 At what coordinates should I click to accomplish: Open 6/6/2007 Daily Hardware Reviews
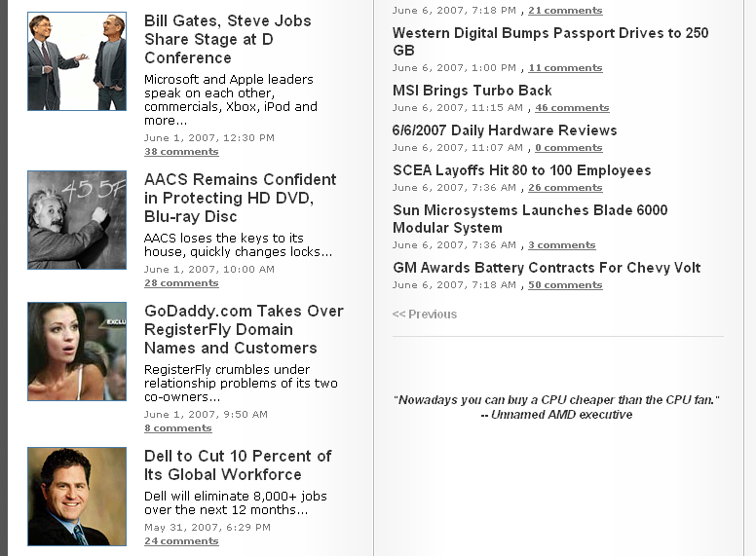click(x=505, y=130)
